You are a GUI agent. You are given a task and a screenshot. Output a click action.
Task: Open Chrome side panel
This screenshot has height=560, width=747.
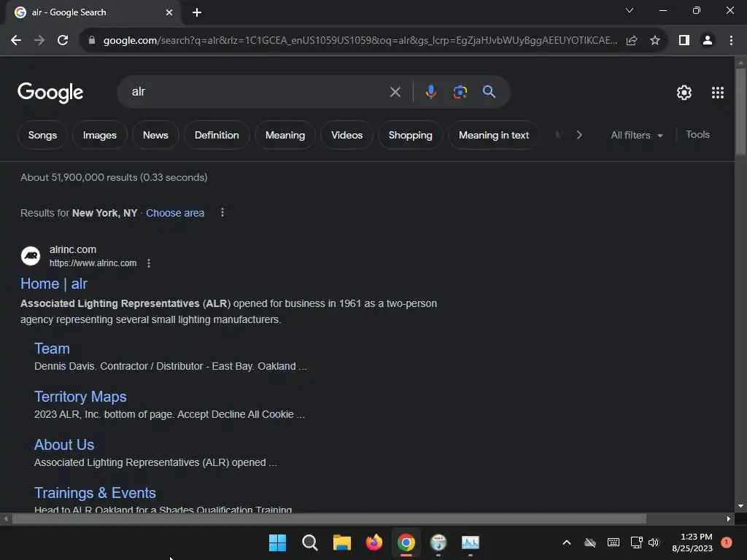coord(684,41)
